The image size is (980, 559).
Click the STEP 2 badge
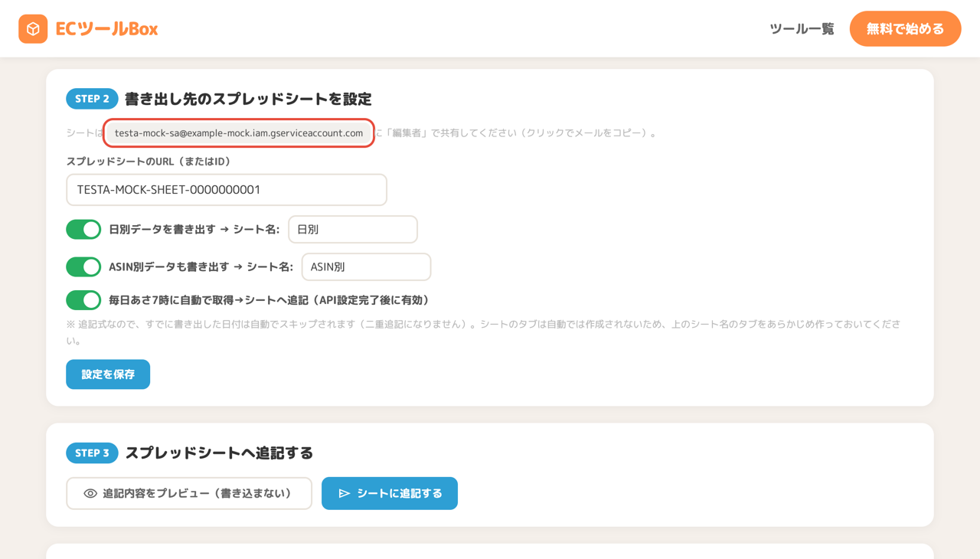[x=92, y=99]
